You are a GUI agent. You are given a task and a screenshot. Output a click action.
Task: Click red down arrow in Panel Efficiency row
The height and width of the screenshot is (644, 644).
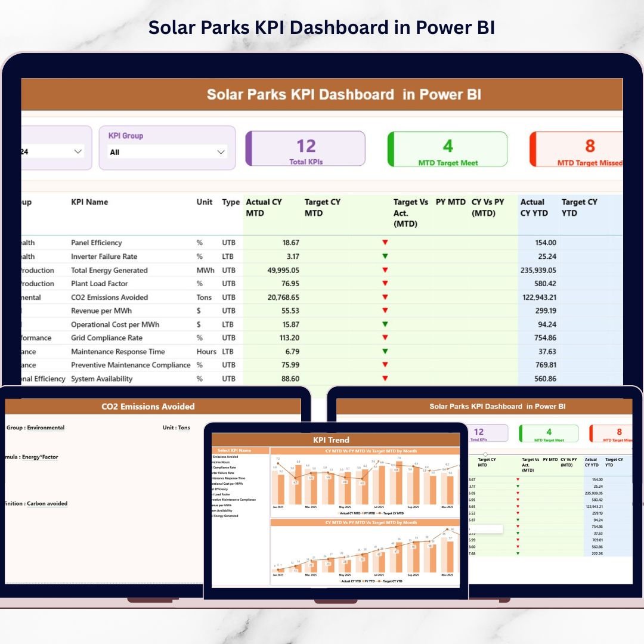pyautogui.click(x=385, y=242)
